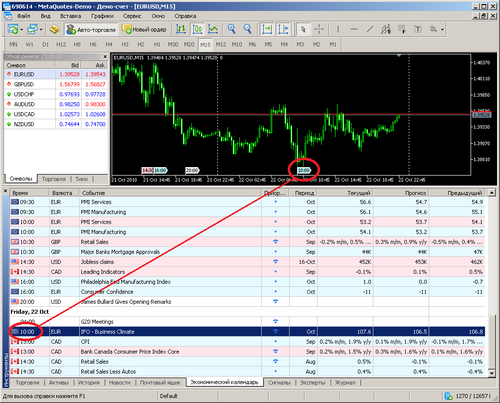Expand the profiles dropdown arrow in toolbar

[x=41, y=30]
